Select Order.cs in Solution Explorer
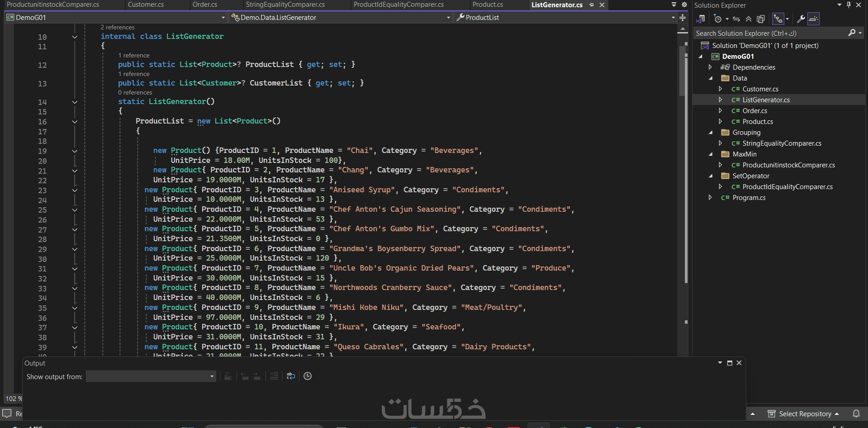This screenshot has height=428, width=868. 754,111
